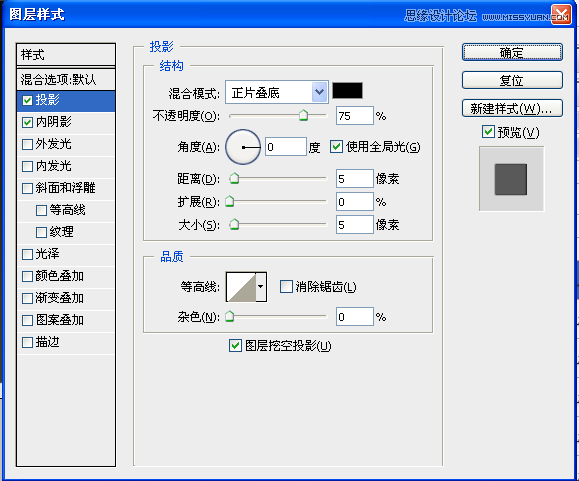Click the 不透明度 slider handle
The width and height of the screenshot is (579, 481).
click(303, 115)
